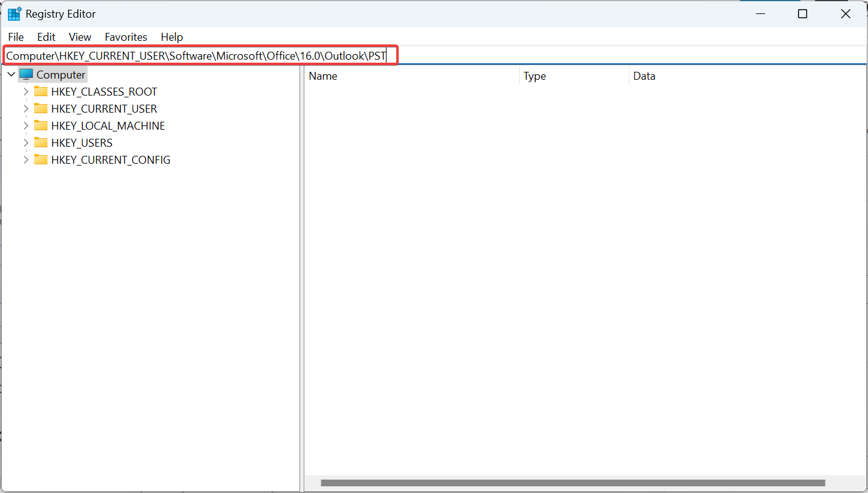Click the Registry Editor app icon in title bar
Viewport: 868px width, 493px height.
click(x=14, y=14)
